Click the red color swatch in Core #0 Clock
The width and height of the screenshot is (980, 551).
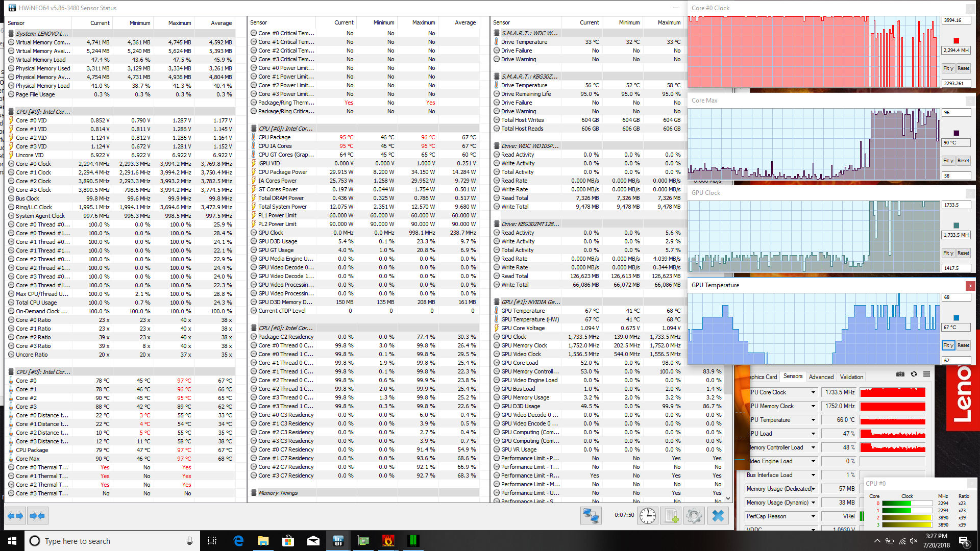(x=956, y=41)
